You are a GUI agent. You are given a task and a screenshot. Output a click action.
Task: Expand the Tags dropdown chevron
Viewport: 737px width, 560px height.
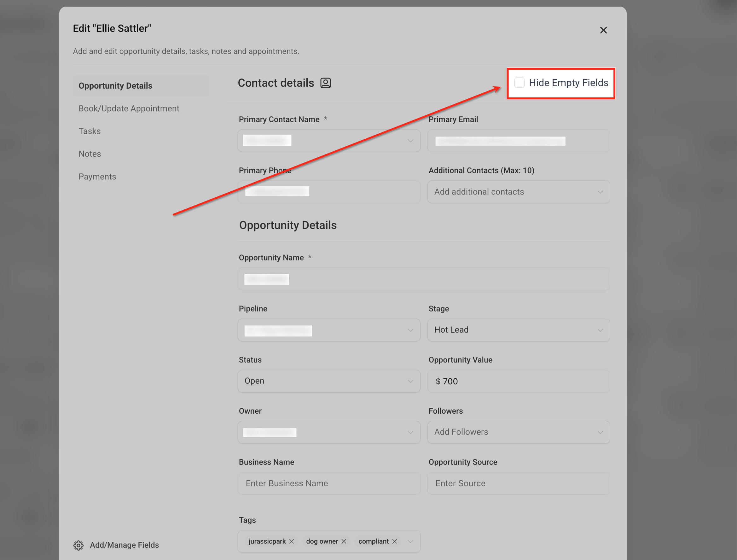(x=410, y=541)
